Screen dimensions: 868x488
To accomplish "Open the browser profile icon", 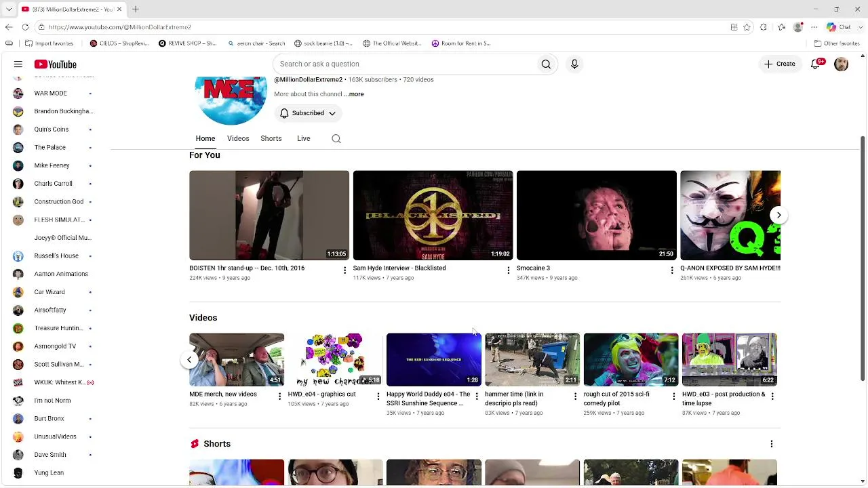I will [798, 27].
